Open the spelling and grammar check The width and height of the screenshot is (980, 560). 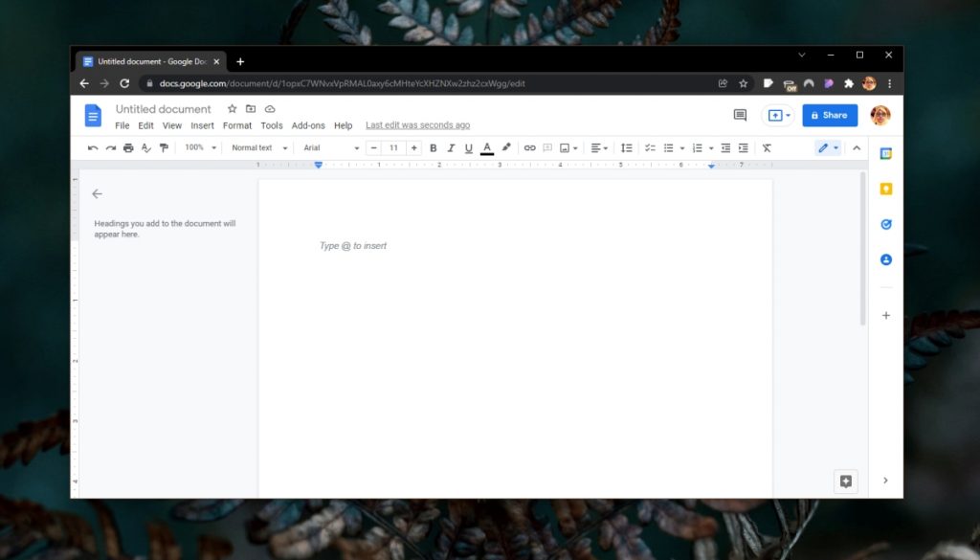pos(144,147)
